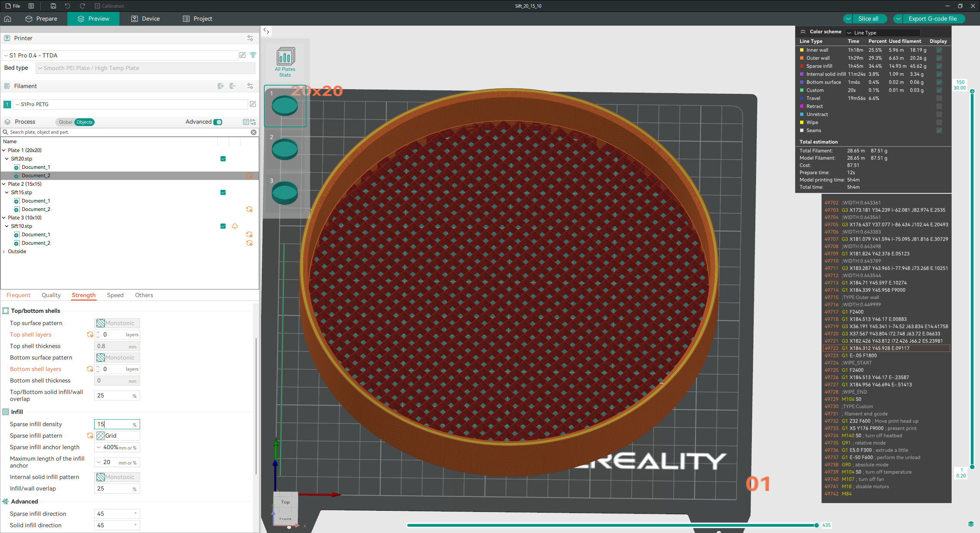Toggle Seams display checkbox
The image size is (980, 533).
click(939, 131)
